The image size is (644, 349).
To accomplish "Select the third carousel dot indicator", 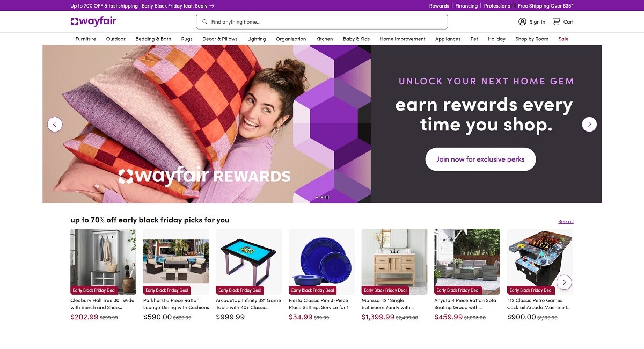I will pos(327,197).
